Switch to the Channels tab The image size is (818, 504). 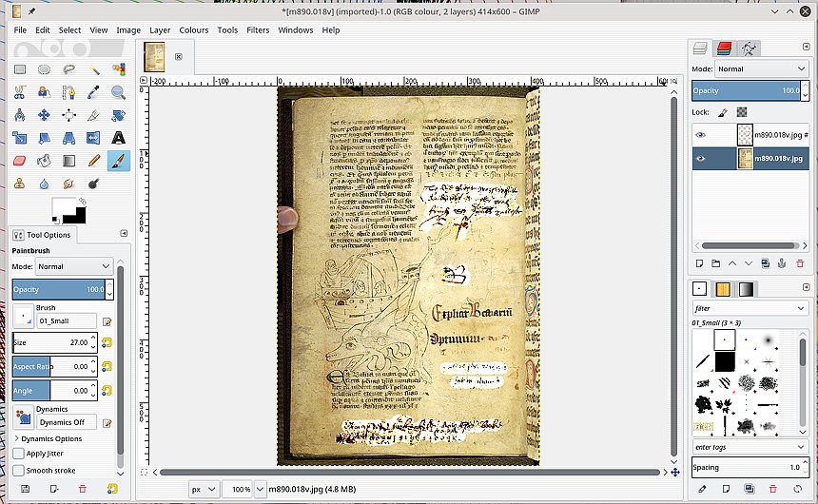click(x=724, y=48)
